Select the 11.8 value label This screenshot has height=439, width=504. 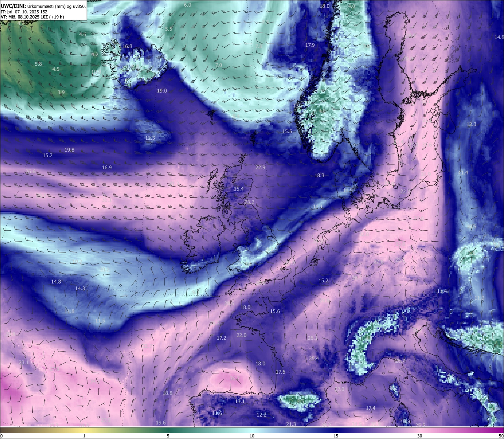pos(69,311)
